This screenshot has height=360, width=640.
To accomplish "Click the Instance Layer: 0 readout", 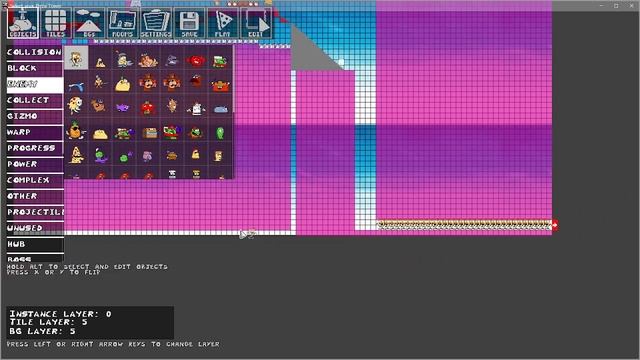I will click(x=60, y=314).
